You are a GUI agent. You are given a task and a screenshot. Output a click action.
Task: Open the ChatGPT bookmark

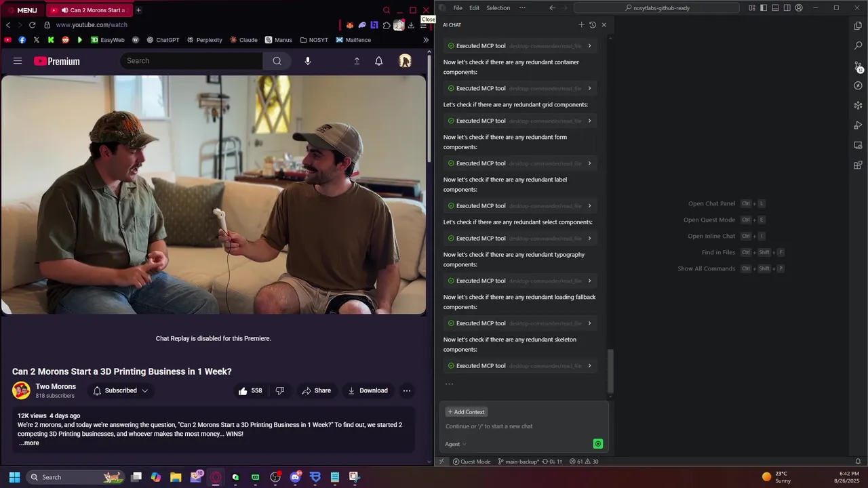click(163, 40)
